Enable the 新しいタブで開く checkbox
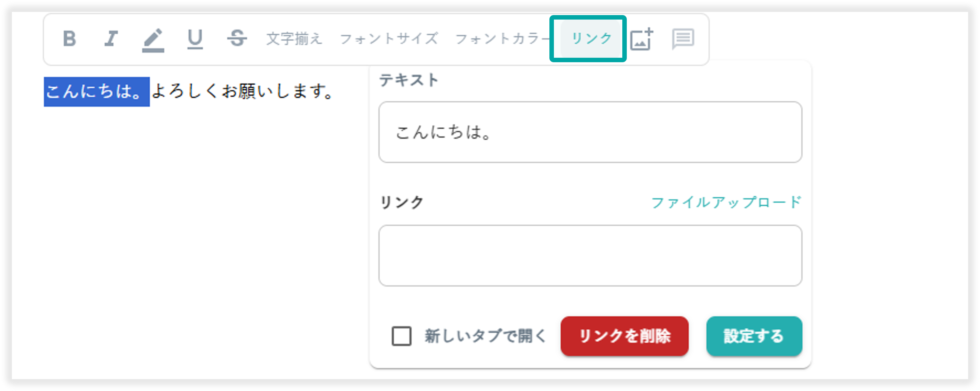 click(x=401, y=336)
